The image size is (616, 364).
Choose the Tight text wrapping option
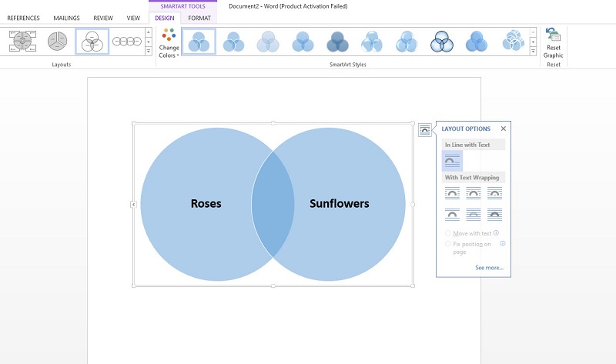pos(474,194)
